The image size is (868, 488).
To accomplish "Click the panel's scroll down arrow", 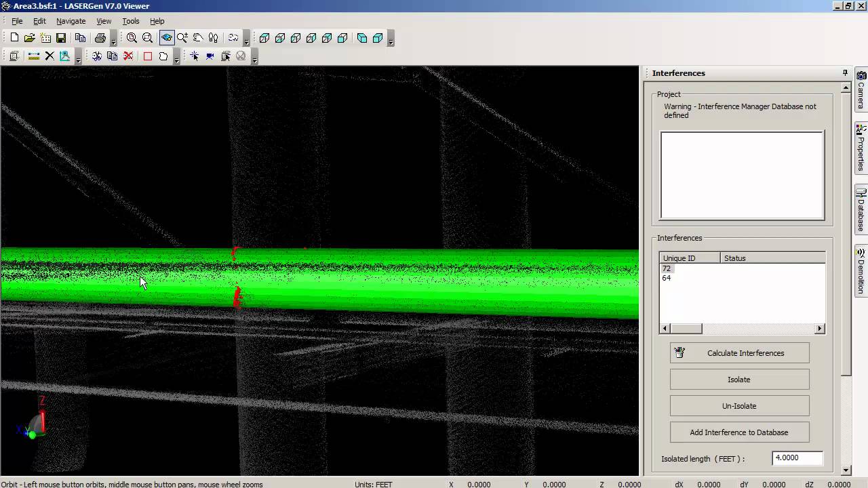I will (x=846, y=470).
